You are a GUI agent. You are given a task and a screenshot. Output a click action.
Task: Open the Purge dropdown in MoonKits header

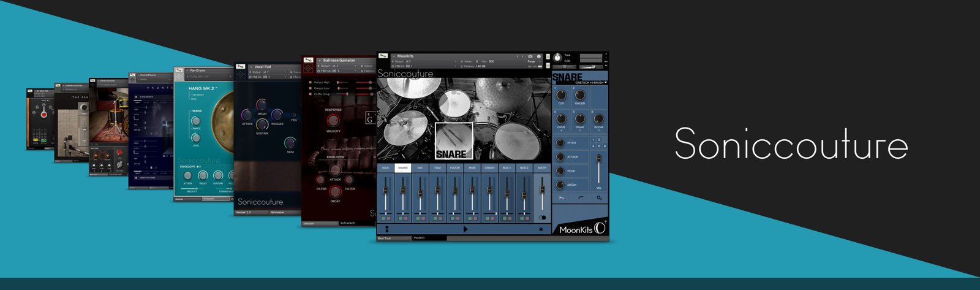[x=532, y=61]
